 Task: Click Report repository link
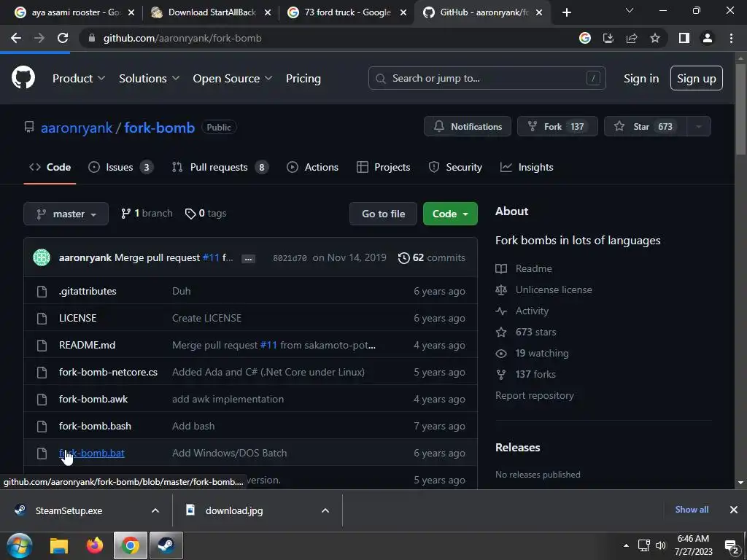pyautogui.click(x=534, y=395)
